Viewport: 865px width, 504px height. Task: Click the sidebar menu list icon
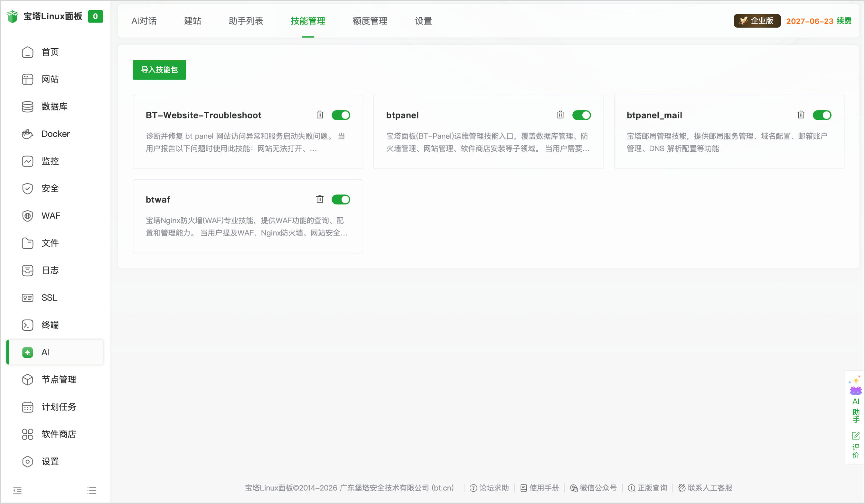(92, 490)
